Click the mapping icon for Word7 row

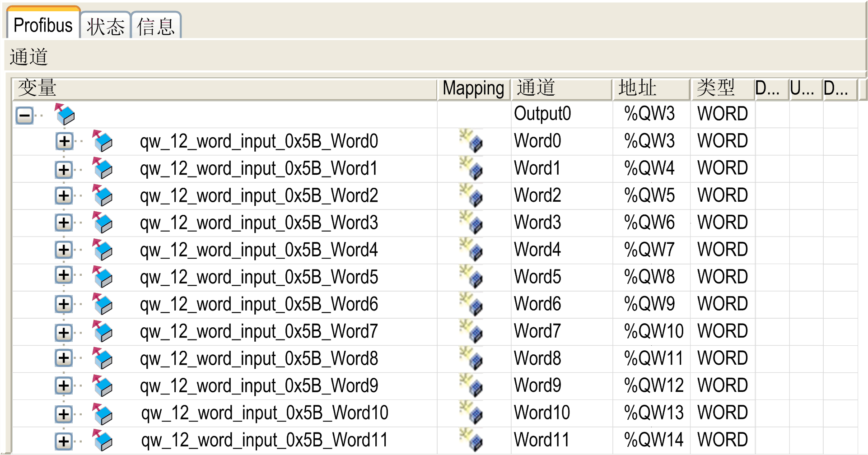[x=471, y=332]
